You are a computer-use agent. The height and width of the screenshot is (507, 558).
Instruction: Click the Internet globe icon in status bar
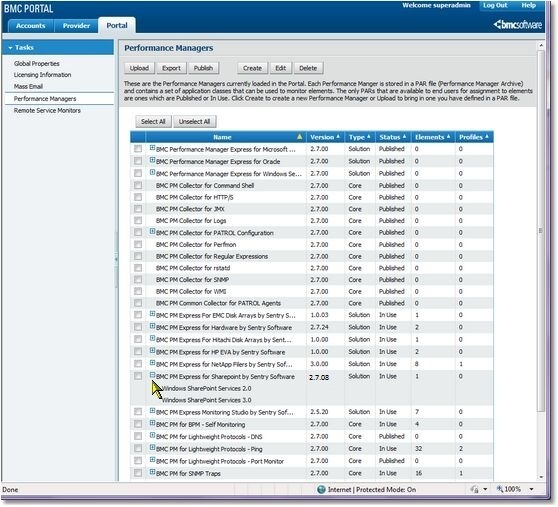tap(321, 489)
